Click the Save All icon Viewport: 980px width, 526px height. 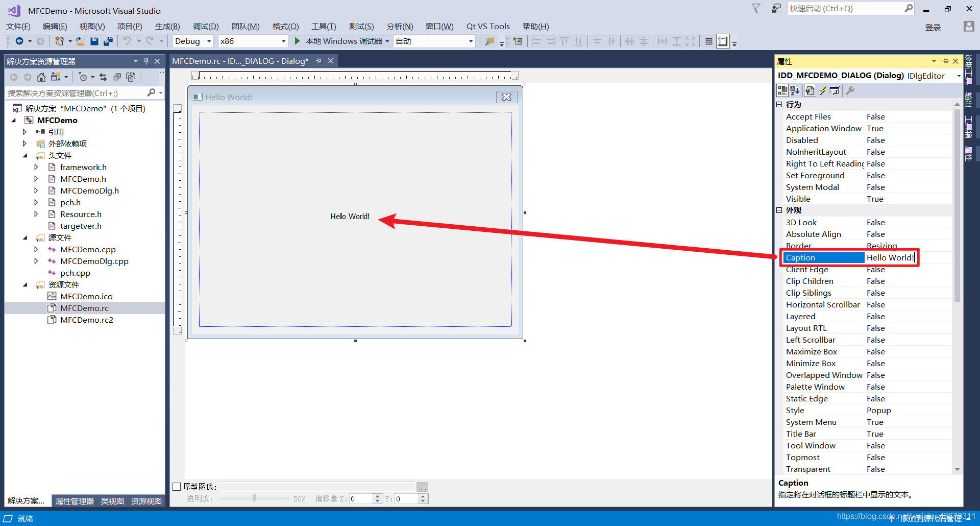click(x=108, y=41)
